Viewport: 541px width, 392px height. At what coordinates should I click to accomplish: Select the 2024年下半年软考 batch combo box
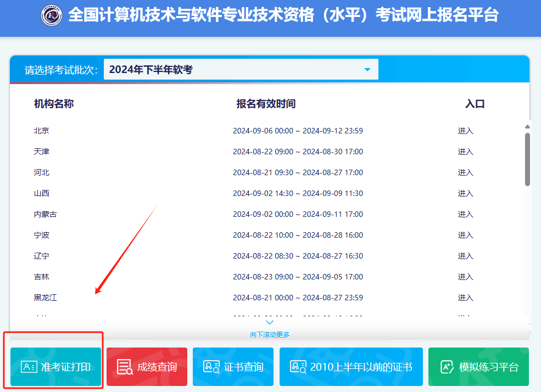241,70
